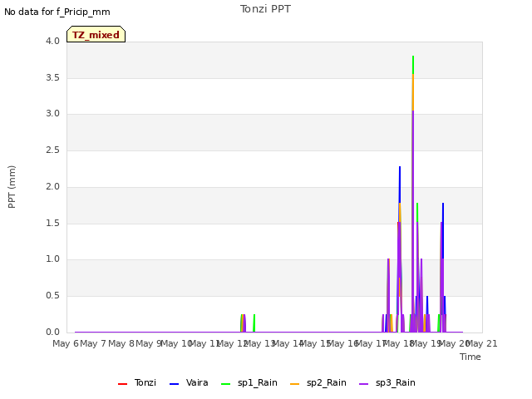
Task: Click the 0.0 y-axis tick label
Action: click(52, 332)
